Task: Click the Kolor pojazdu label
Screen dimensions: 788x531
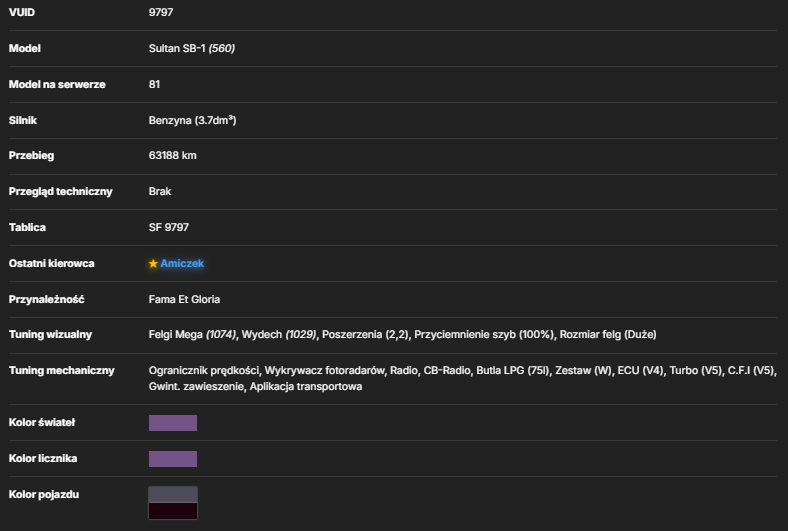Action: (x=44, y=494)
